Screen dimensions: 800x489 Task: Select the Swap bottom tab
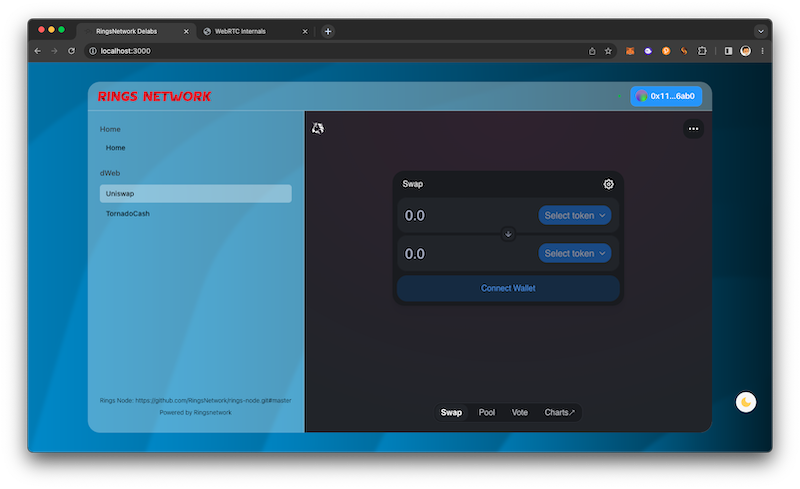pyautogui.click(x=451, y=412)
